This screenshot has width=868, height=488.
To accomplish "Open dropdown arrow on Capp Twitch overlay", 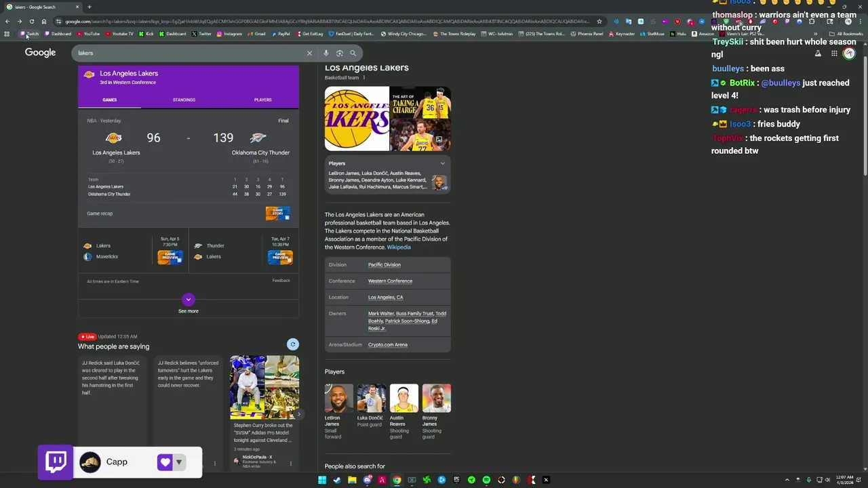I will [x=179, y=462].
